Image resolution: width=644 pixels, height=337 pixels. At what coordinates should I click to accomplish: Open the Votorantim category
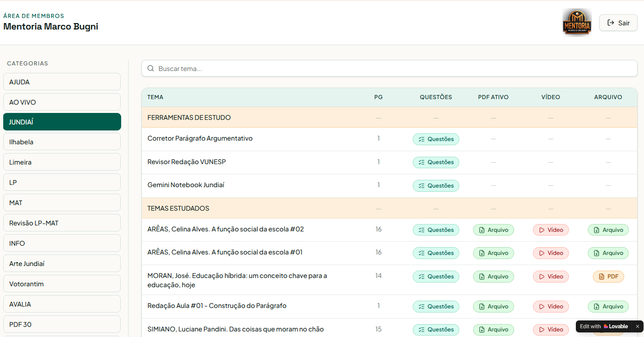pos(62,284)
